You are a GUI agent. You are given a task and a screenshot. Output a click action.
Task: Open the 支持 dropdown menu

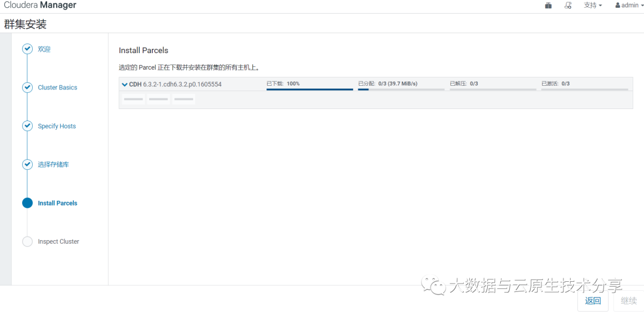(x=593, y=5)
